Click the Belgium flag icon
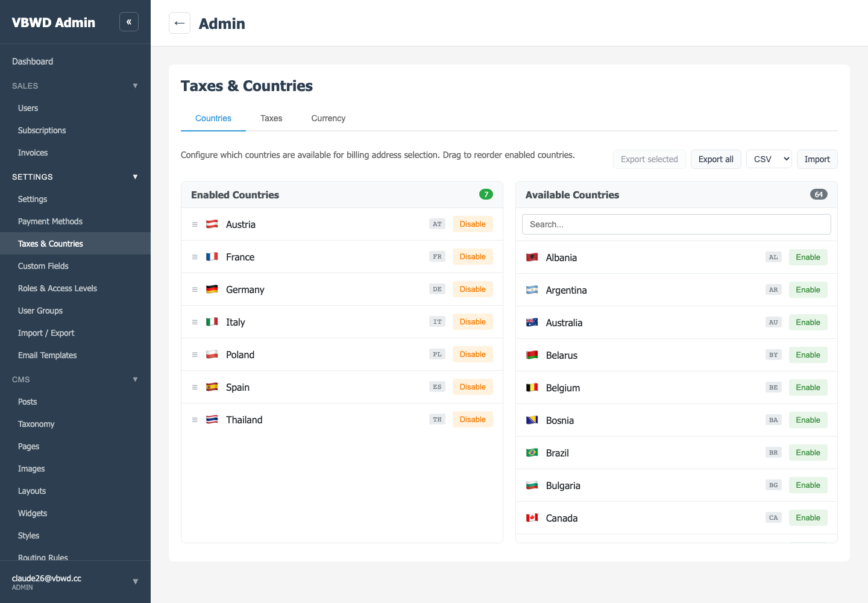 click(x=532, y=388)
